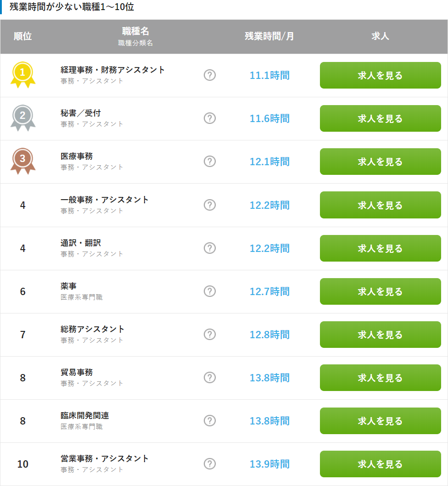Click 求人を見る in the 薬事 row

380,291
